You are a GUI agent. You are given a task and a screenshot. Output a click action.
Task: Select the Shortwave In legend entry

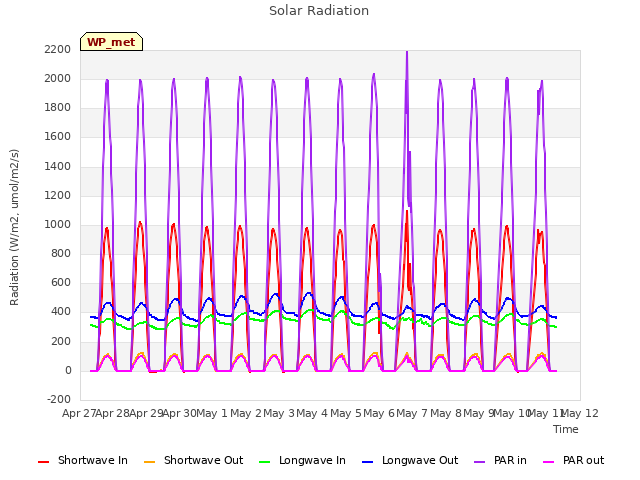(x=83, y=460)
